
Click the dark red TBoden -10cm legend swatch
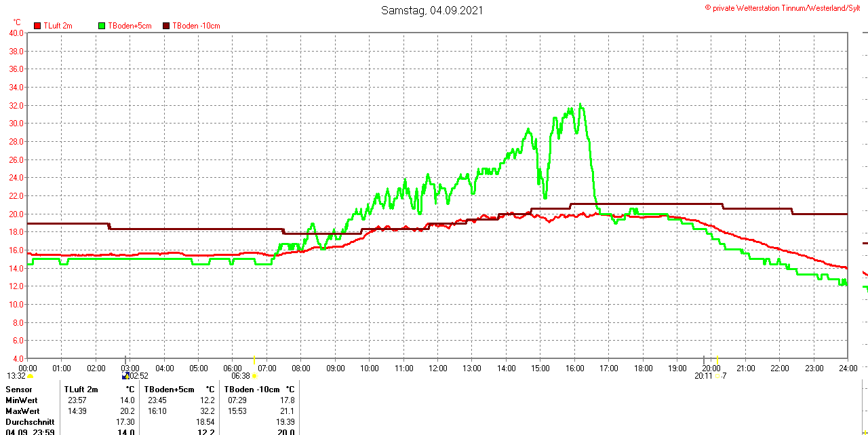click(x=166, y=26)
